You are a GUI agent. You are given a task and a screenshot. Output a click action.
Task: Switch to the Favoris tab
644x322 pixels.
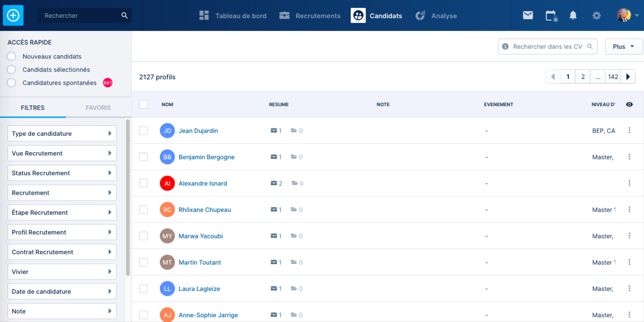coord(98,108)
